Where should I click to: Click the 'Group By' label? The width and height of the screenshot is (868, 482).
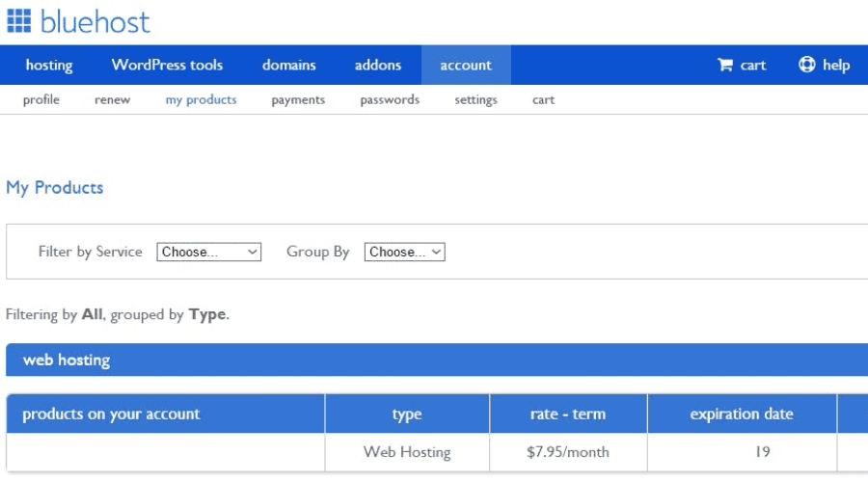click(x=317, y=252)
